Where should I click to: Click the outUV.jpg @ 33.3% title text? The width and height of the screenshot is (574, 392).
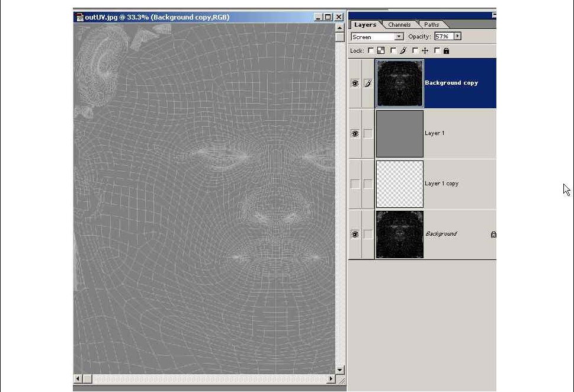[157, 17]
